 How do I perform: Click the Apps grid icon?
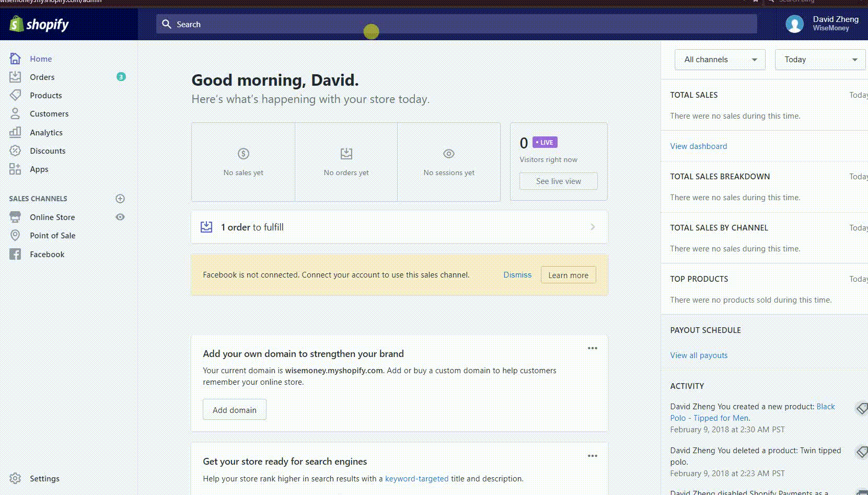15,169
